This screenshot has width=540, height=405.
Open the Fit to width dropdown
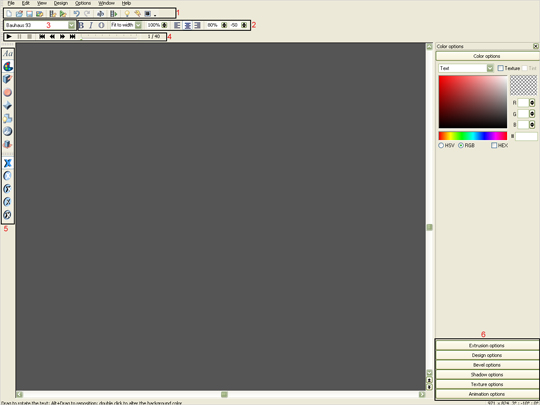click(x=138, y=25)
